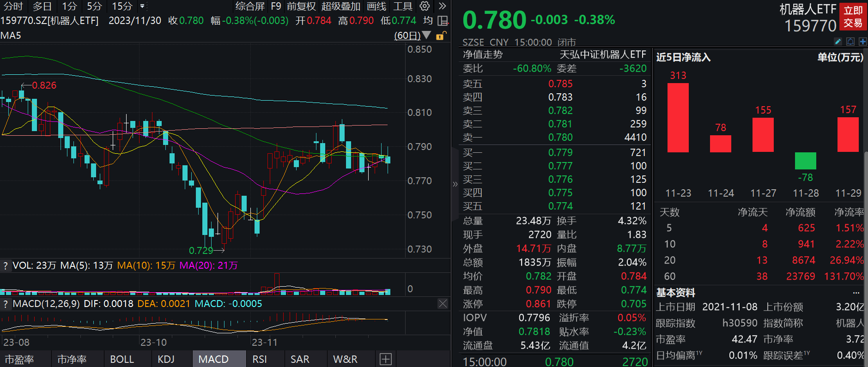
Task: Click the 0.826 high marker on chart
Action: coord(44,85)
